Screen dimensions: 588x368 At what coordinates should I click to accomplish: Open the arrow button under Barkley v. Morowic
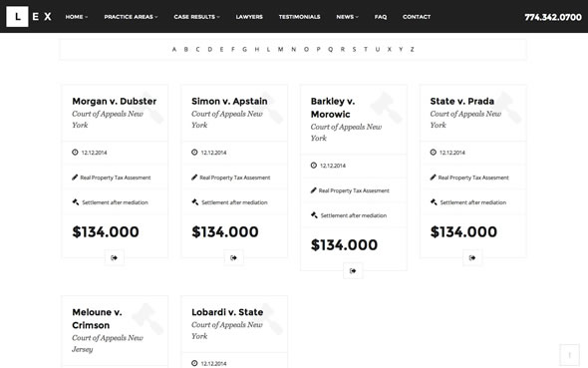[353, 271]
